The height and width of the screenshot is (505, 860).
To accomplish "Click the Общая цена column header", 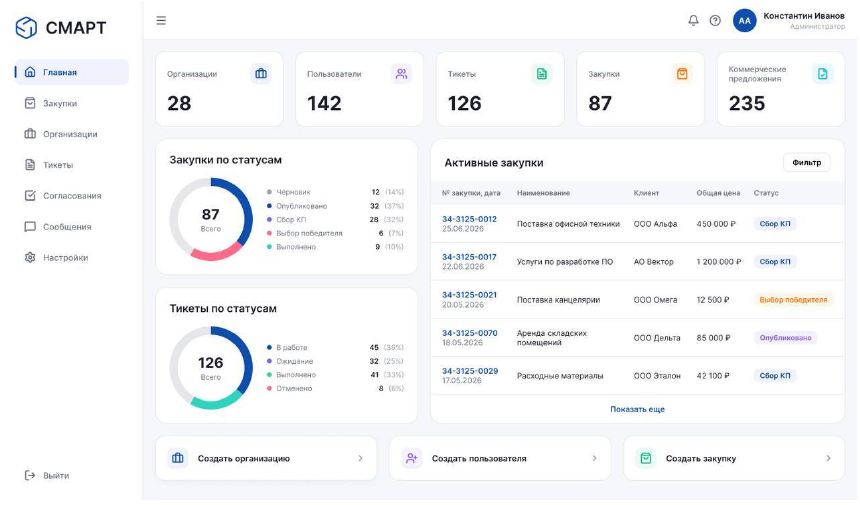I will [720, 194].
